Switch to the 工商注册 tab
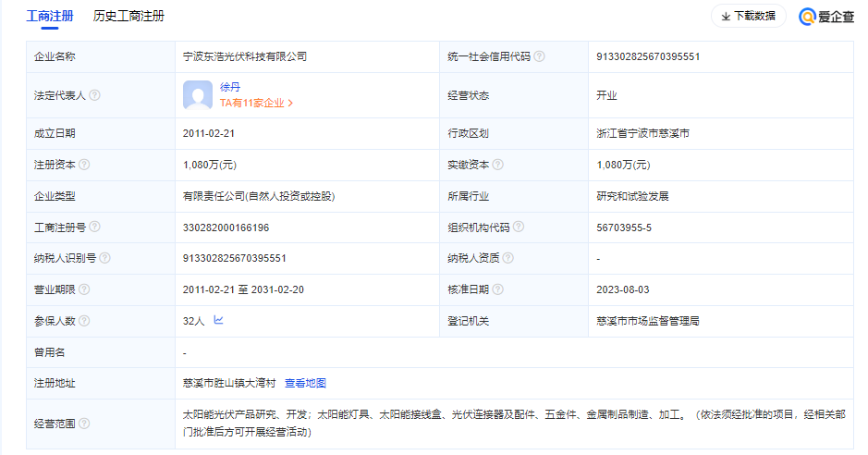Screen dimensions: 868x455 50,16
